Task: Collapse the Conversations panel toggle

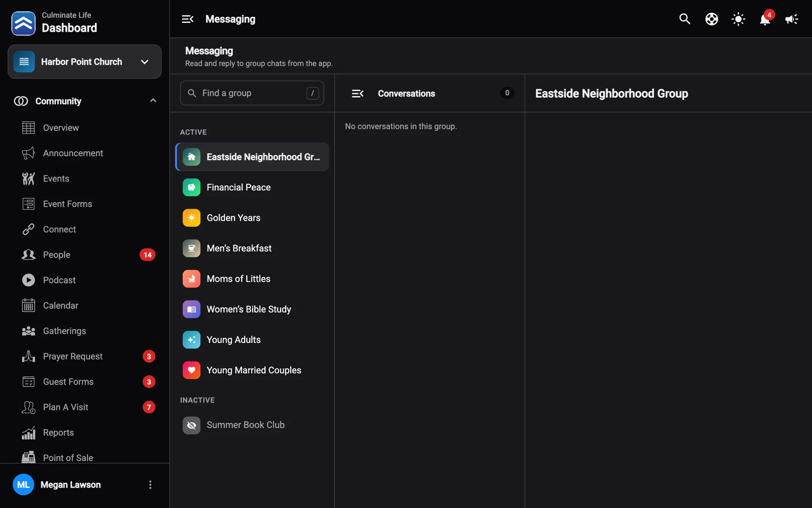Action: [357, 94]
